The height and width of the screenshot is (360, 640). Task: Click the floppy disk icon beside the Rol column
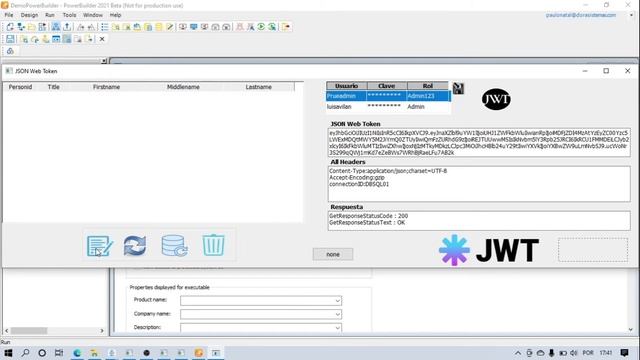pos(458,89)
